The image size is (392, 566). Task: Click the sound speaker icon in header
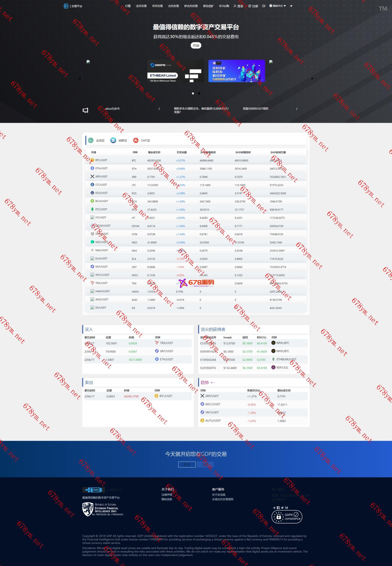pos(264,6)
